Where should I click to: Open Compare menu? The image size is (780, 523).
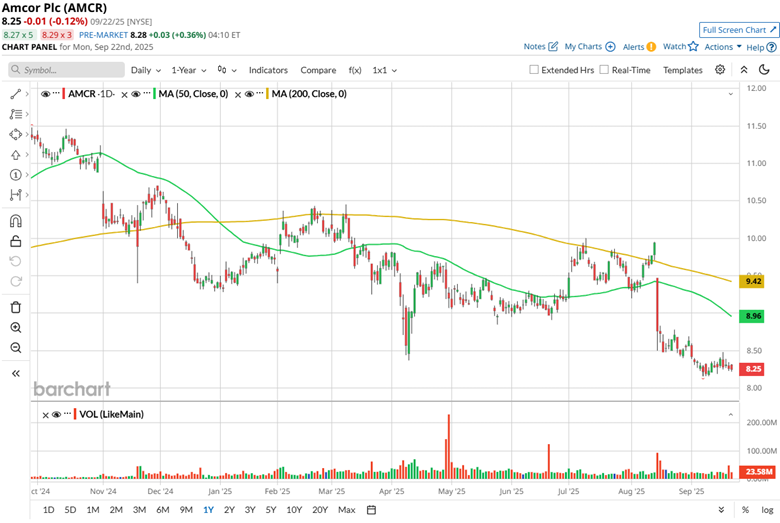pos(318,70)
